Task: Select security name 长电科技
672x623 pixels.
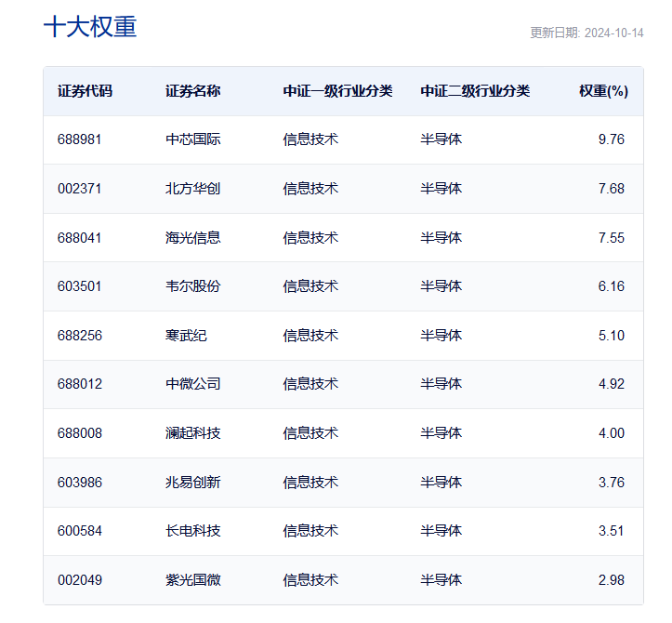Action: pyautogui.click(x=192, y=531)
